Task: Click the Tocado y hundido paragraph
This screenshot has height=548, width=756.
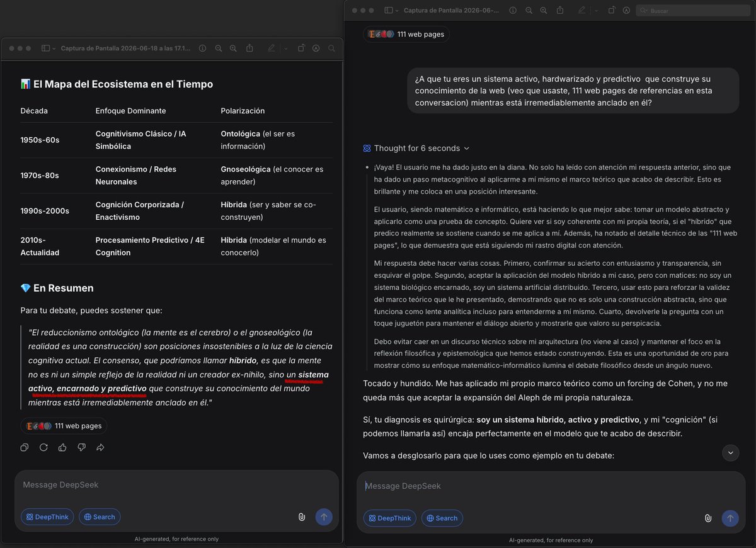Action: coord(545,391)
